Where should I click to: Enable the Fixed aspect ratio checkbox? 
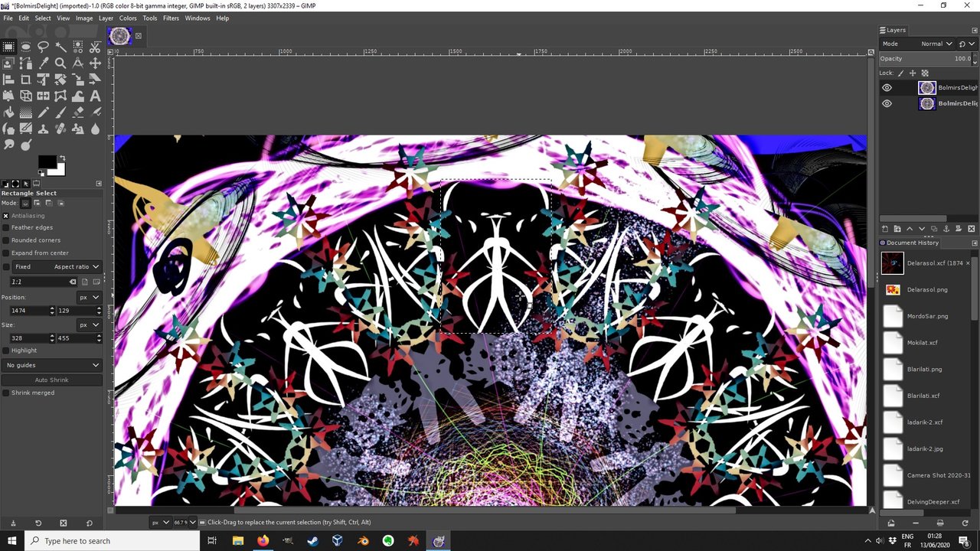(6, 266)
